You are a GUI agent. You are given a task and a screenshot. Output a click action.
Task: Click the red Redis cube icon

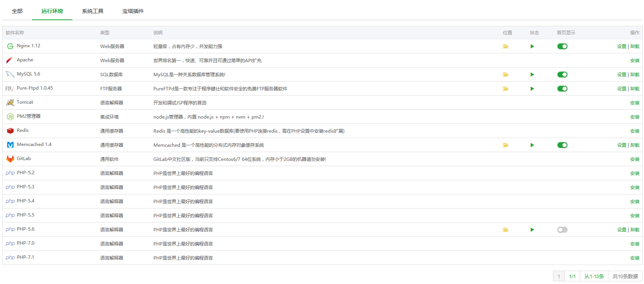(10, 131)
